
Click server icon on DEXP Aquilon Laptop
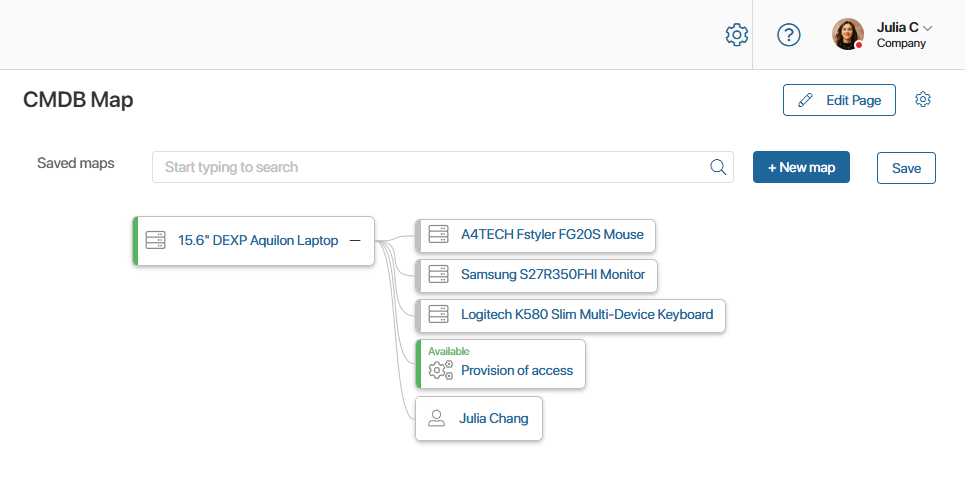[x=155, y=240]
